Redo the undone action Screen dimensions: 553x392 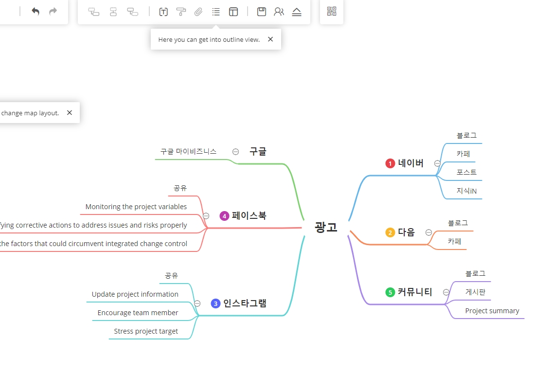pyautogui.click(x=53, y=12)
